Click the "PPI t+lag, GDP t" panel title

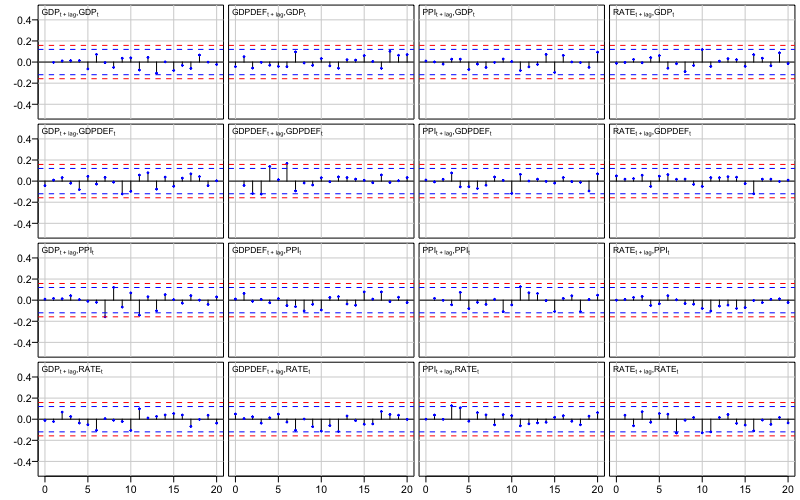[x=449, y=13]
